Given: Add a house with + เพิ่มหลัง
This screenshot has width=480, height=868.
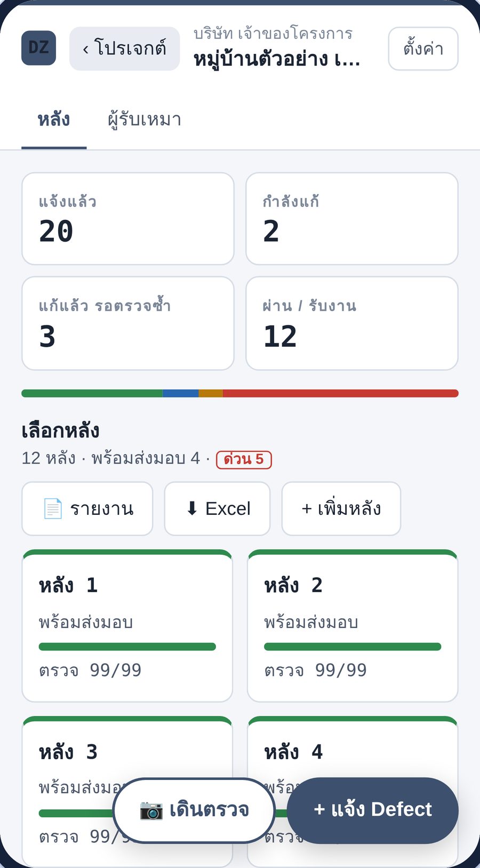Looking at the screenshot, I should (x=341, y=508).
